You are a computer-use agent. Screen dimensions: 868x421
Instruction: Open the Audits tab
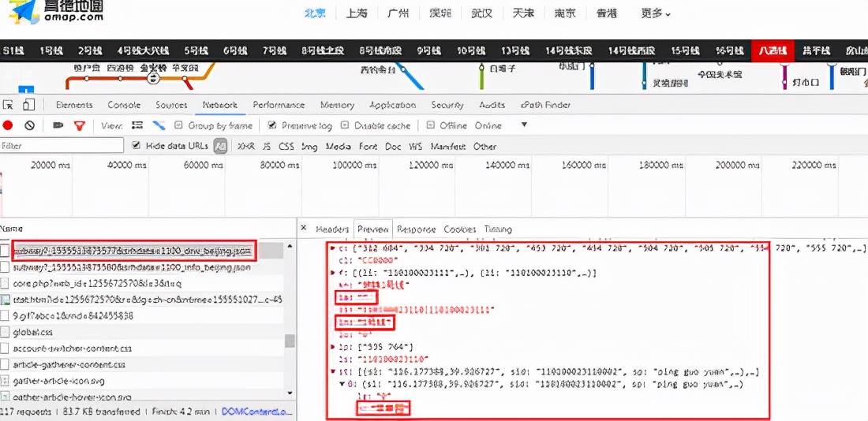click(x=492, y=105)
